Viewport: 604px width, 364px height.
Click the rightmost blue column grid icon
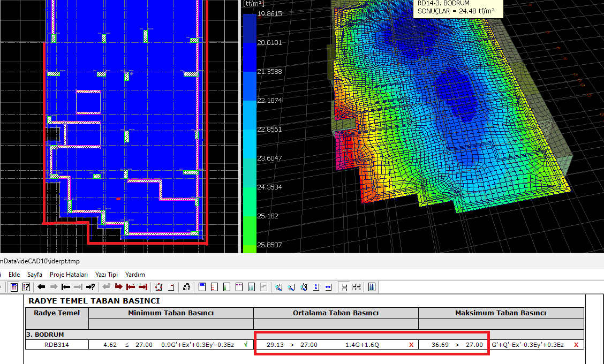coord(372,287)
